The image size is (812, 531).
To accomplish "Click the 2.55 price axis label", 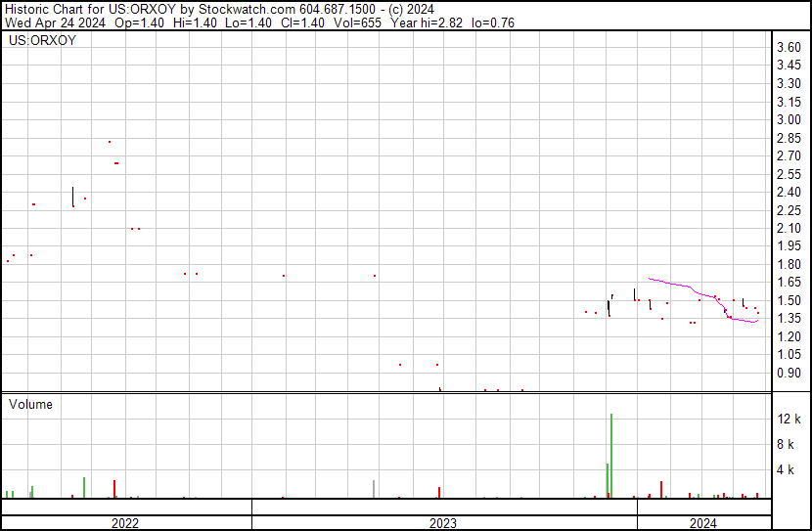I will tap(789, 174).
